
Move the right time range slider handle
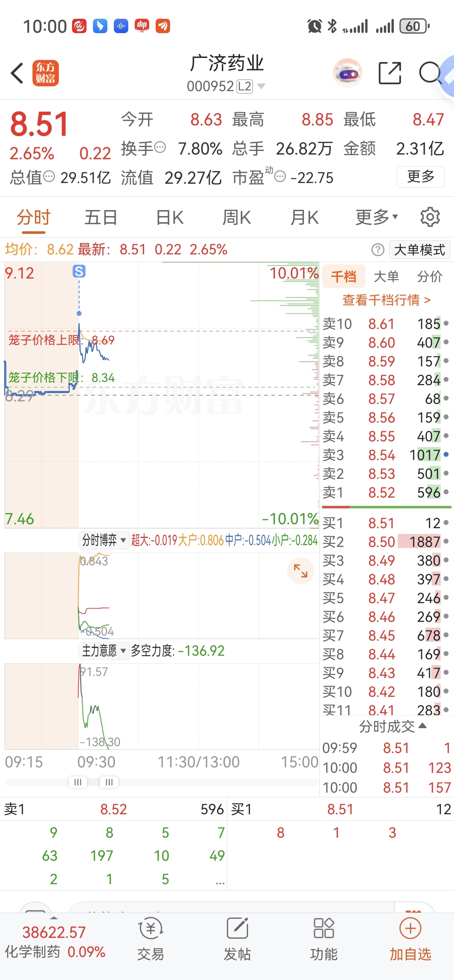pyautogui.click(x=109, y=782)
